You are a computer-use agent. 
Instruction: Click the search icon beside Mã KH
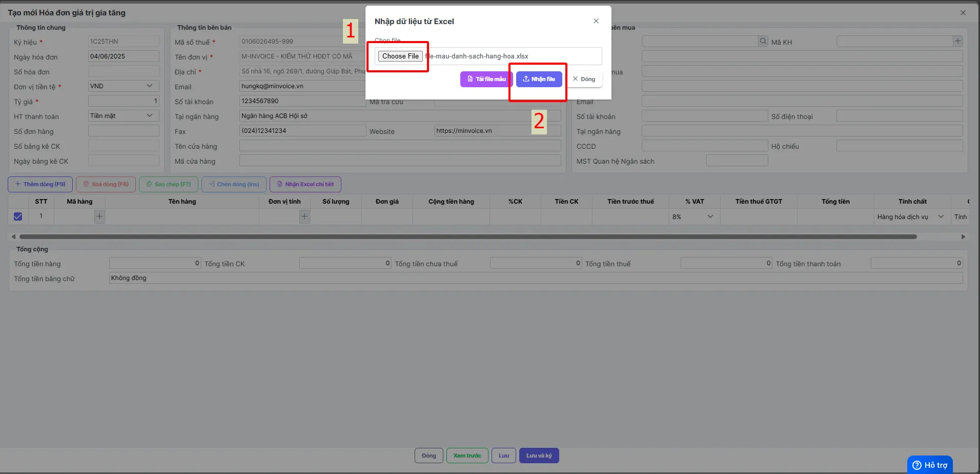[763, 41]
